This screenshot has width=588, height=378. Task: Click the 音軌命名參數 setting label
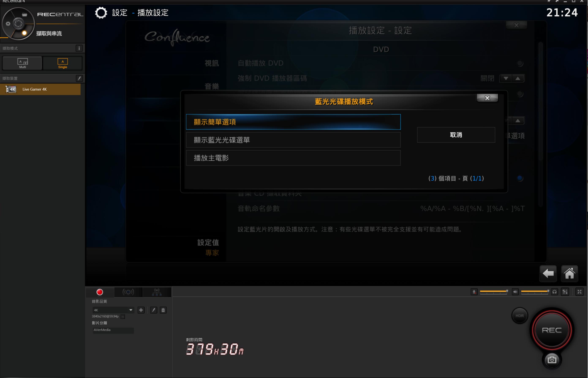[x=259, y=209]
